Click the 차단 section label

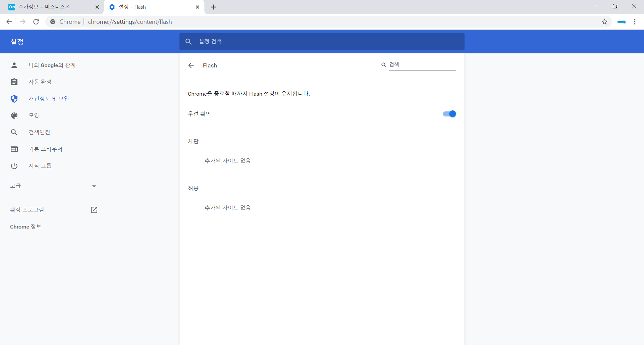(193, 141)
